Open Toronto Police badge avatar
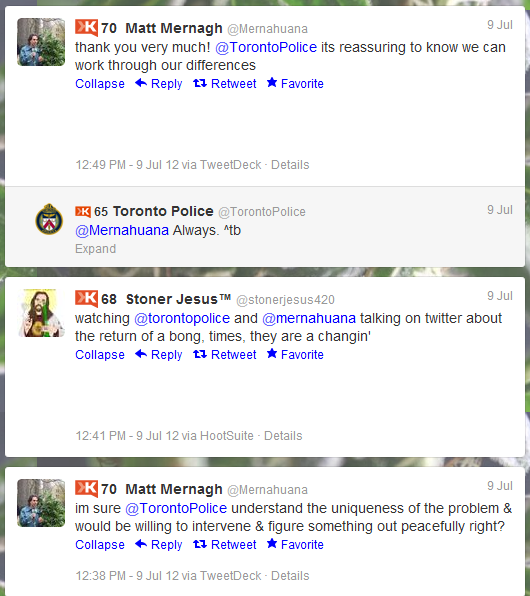Screen dimensions: 530x596 [x=49, y=219]
